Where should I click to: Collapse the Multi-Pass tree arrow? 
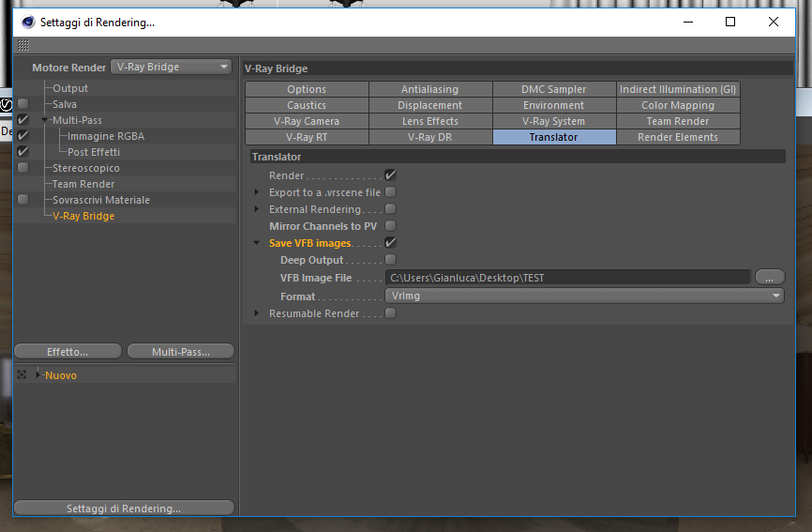[x=44, y=120]
